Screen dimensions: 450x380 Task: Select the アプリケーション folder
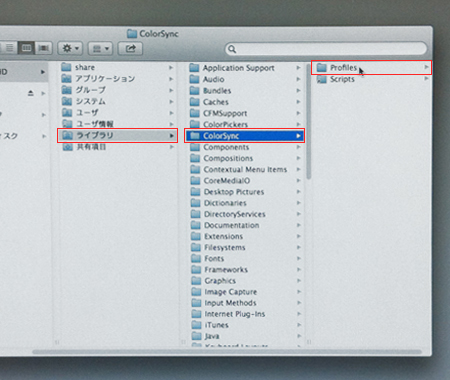(x=118, y=79)
